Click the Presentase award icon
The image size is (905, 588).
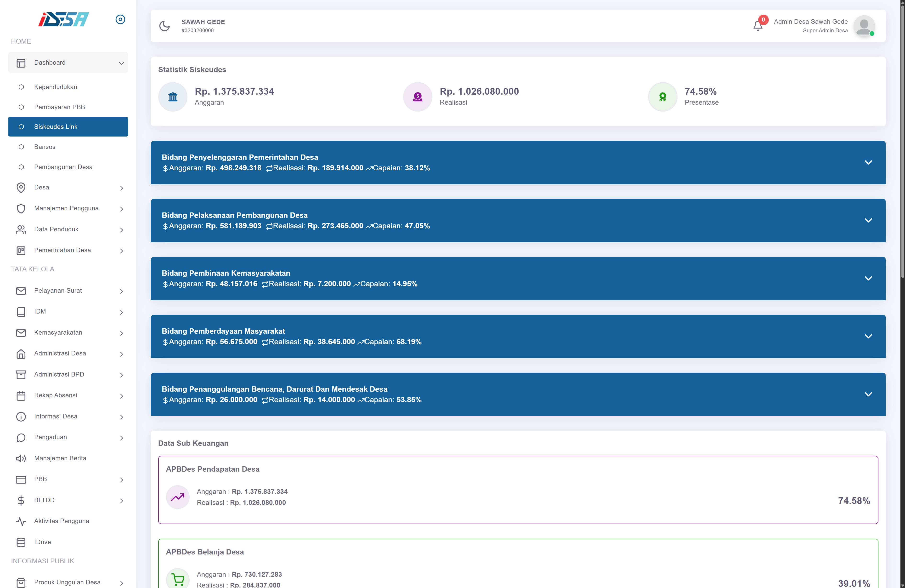[x=662, y=97]
